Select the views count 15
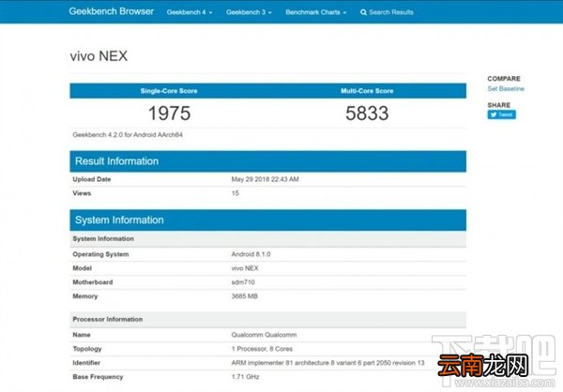 pos(236,193)
